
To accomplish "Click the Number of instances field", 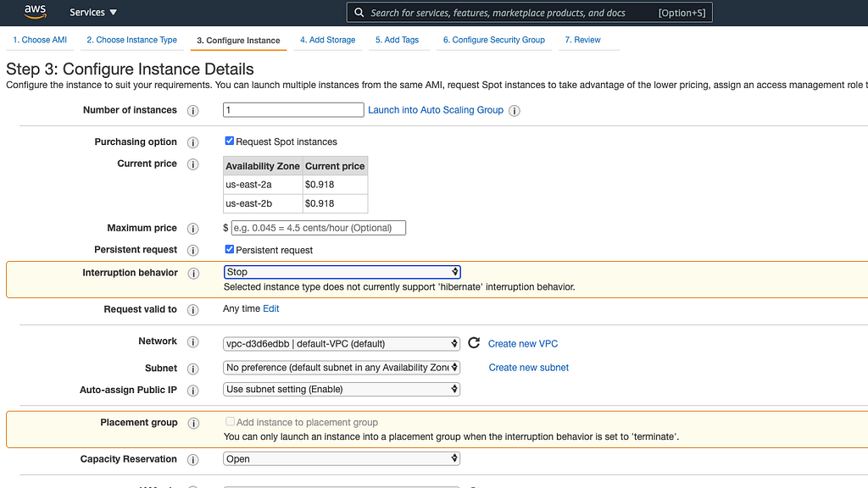I will coord(293,109).
